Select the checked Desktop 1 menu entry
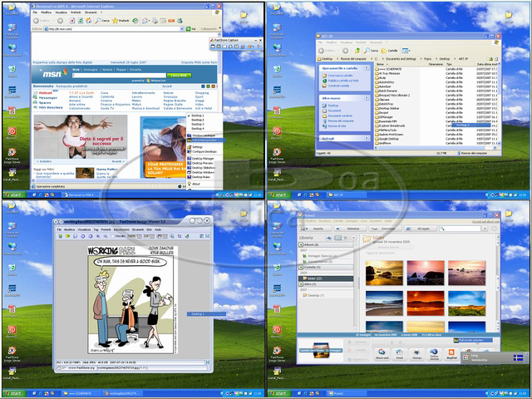532x399 pixels. (198, 116)
